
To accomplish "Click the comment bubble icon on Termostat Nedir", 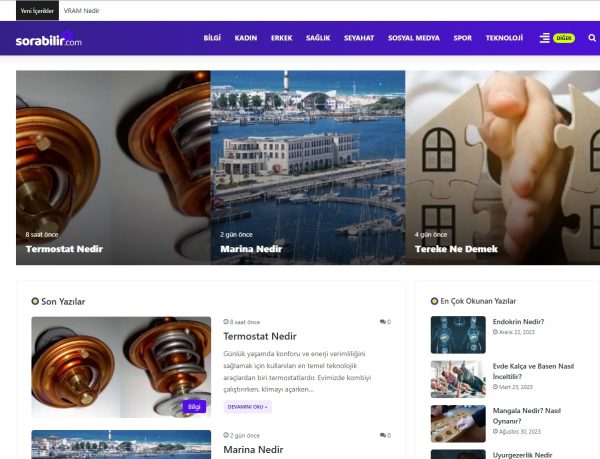I will [383, 322].
